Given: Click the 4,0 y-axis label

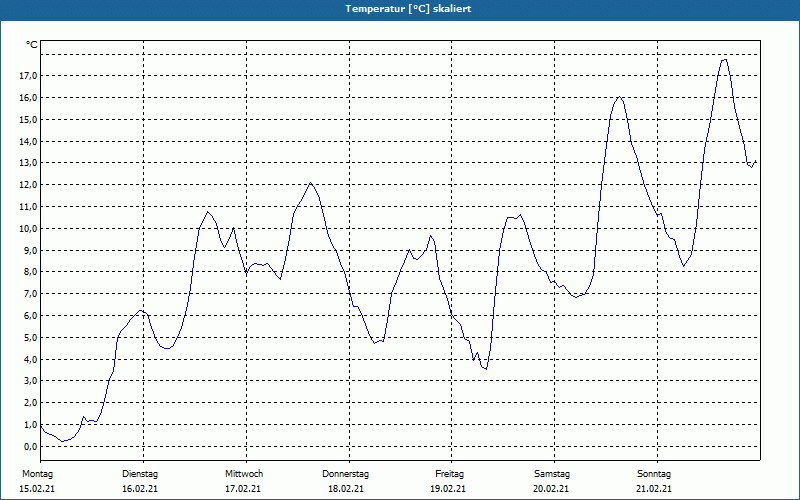Looking at the screenshot, I should point(30,359).
